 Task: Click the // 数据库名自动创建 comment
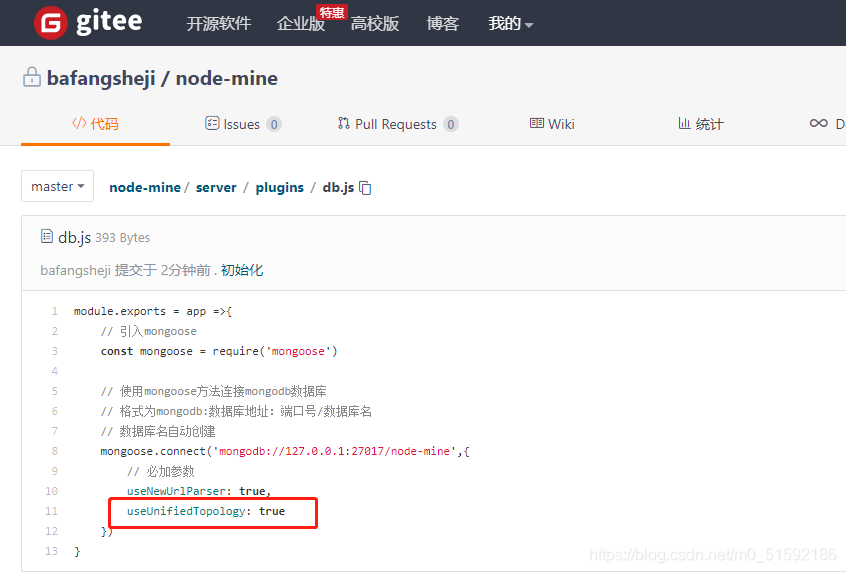158,431
